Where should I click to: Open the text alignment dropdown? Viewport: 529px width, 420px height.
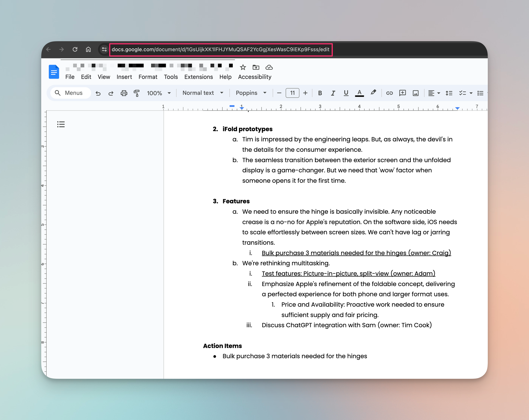click(x=434, y=93)
